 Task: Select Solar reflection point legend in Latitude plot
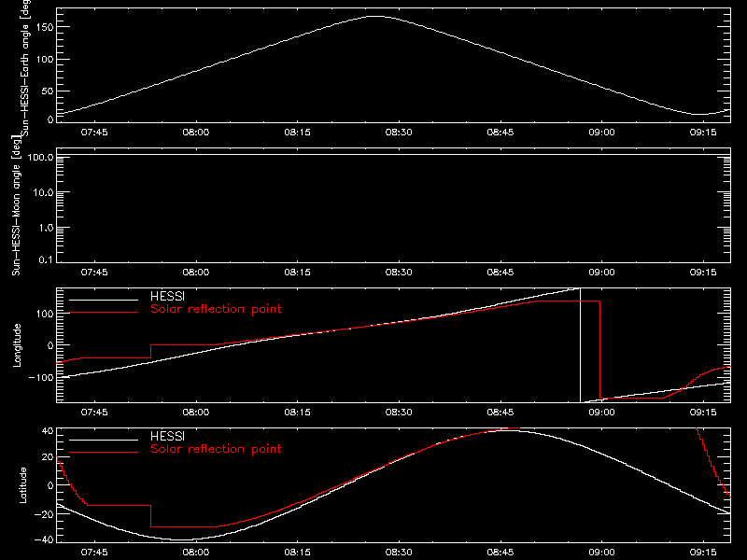[216, 449]
